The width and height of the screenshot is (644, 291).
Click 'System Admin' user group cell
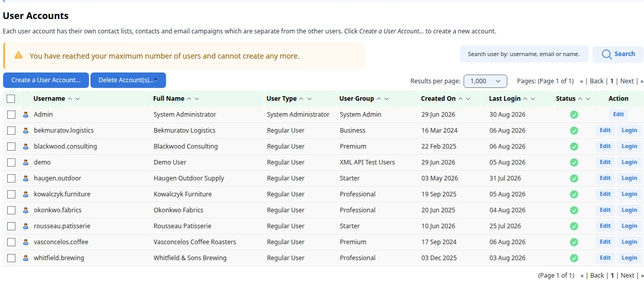(x=360, y=115)
